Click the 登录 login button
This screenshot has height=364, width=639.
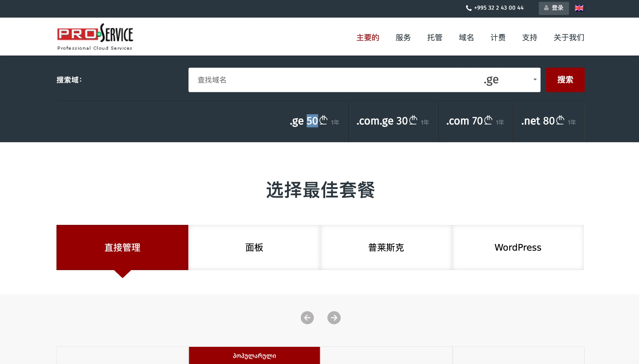point(554,8)
